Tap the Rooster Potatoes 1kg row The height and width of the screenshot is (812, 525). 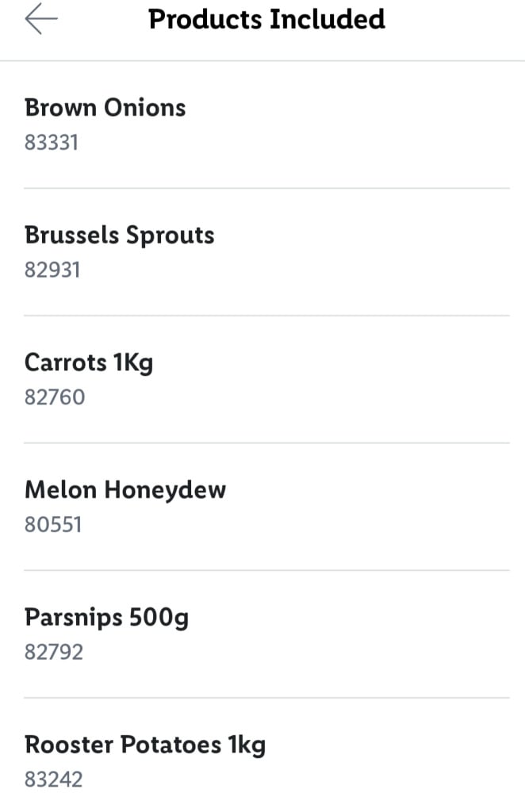[262, 760]
